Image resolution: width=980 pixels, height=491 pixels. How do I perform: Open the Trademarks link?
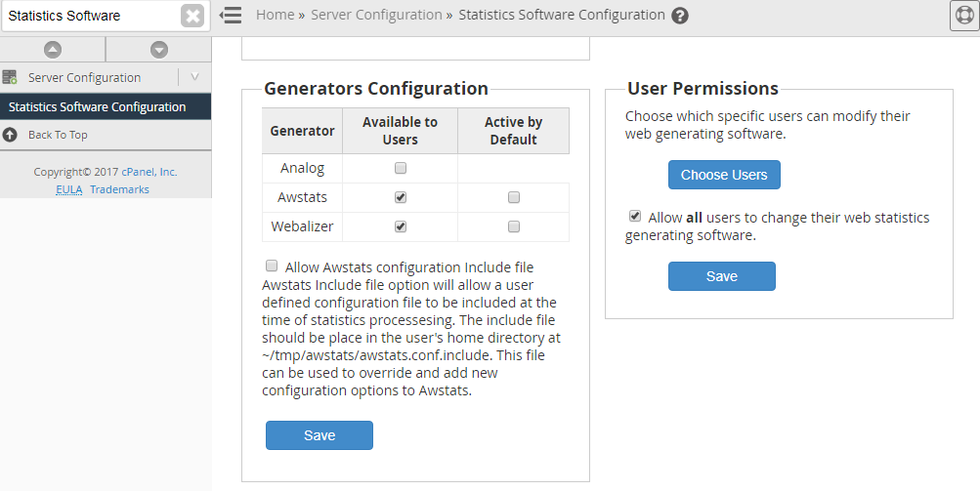click(119, 189)
